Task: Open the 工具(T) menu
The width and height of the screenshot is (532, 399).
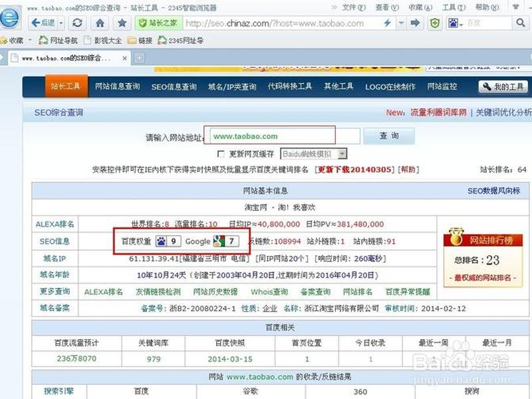Action: [x=454, y=7]
